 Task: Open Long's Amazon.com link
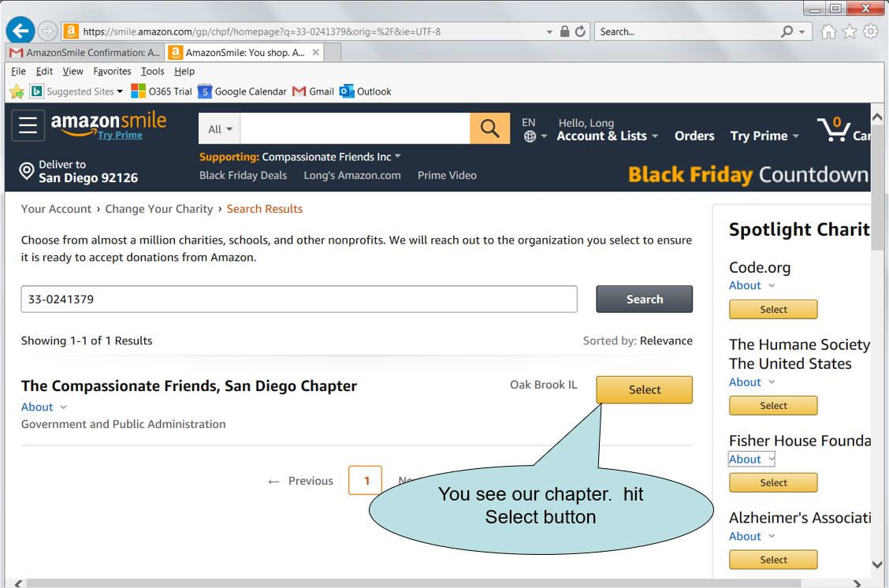352,175
